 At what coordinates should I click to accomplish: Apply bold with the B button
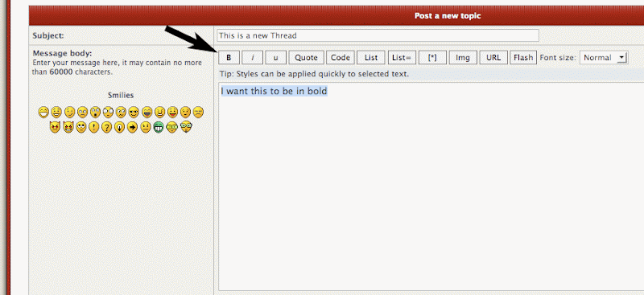[229, 58]
